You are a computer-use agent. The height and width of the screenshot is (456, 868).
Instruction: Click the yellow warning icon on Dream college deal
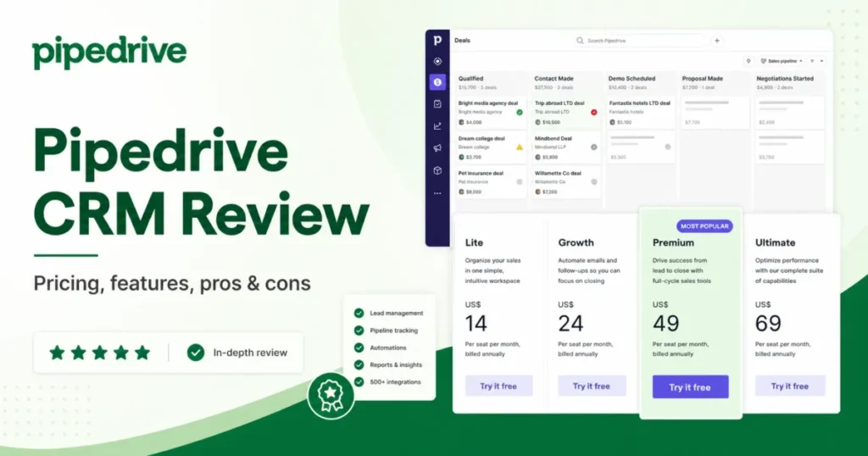tap(520, 147)
